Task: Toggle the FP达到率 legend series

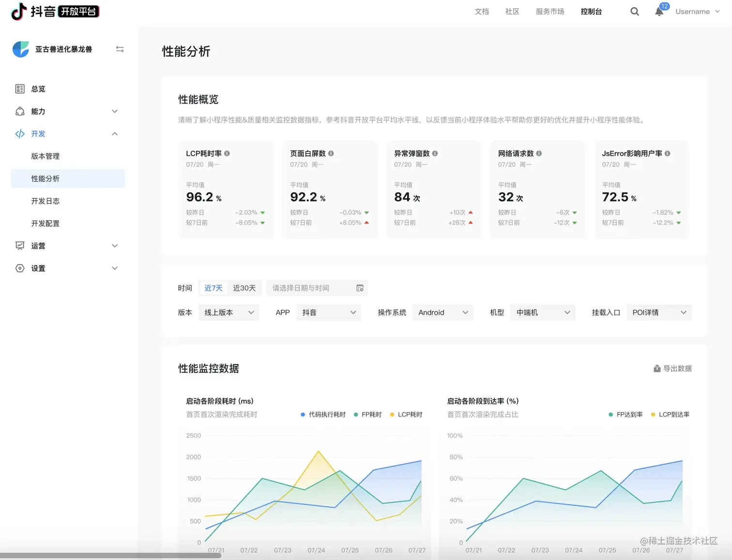Action: tap(625, 415)
